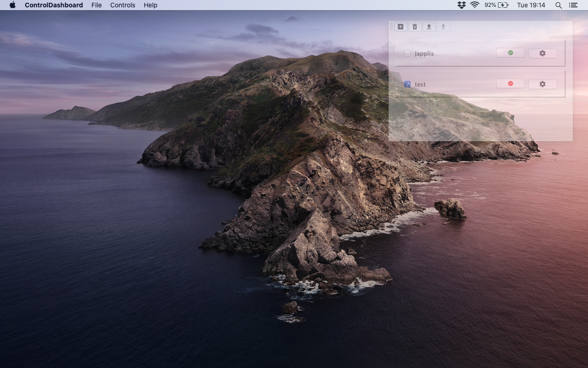Open the Controls menu

[x=123, y=5]
